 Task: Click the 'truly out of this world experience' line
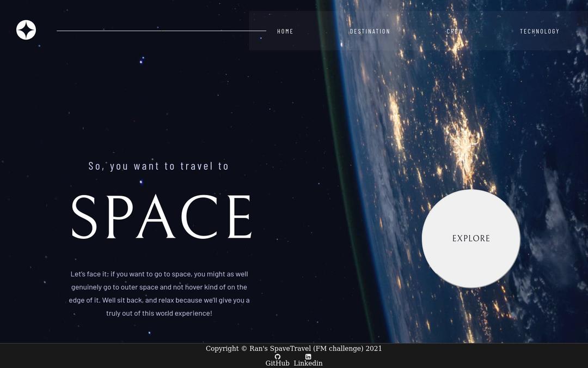(159, 313)
